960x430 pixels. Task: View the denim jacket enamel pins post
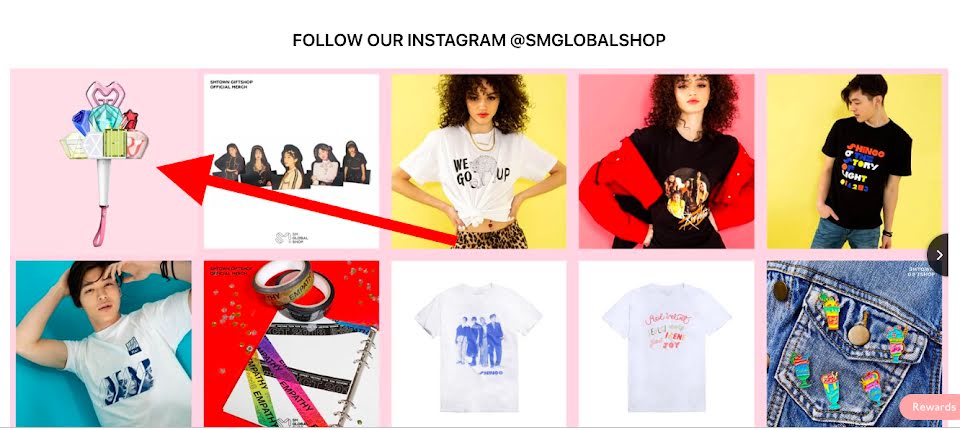tap(854, 344)
